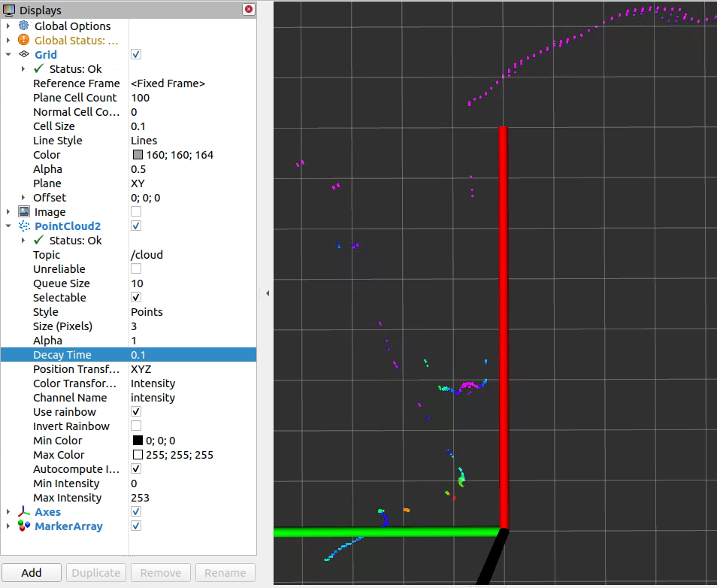Open the Style dropdown showing Points

pyautogui.click(x=192, y=312)
